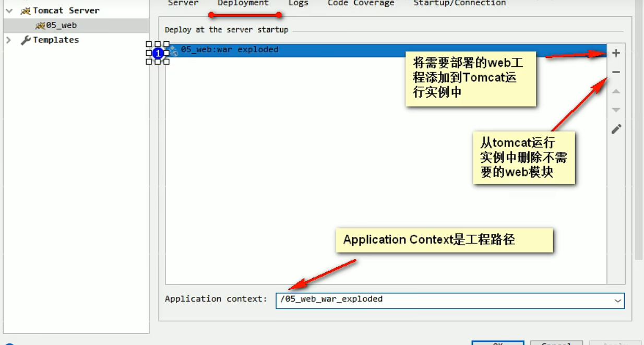Open the Logs tab

(299, 3)
